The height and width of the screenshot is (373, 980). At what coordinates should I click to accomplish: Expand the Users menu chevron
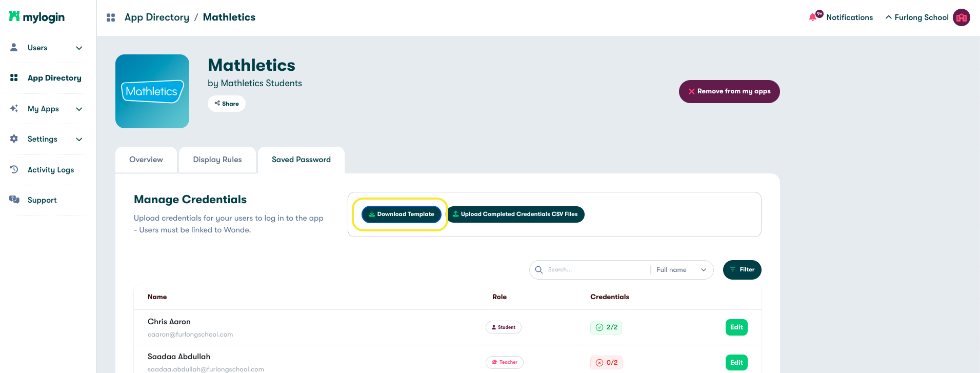click(79, 48)
